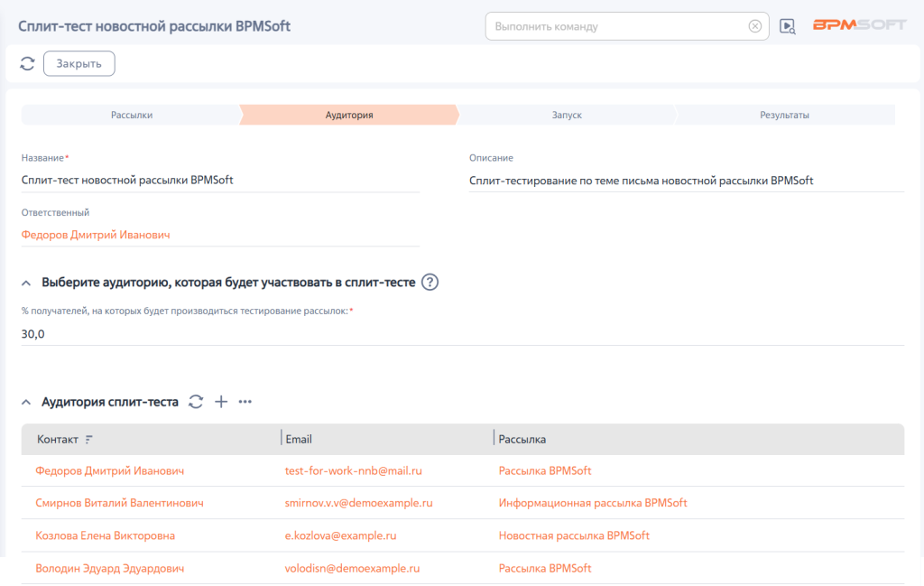Refresh the Аудитория сплит-теста list
This screenshot has width=924, height=586.
(196, 402)
